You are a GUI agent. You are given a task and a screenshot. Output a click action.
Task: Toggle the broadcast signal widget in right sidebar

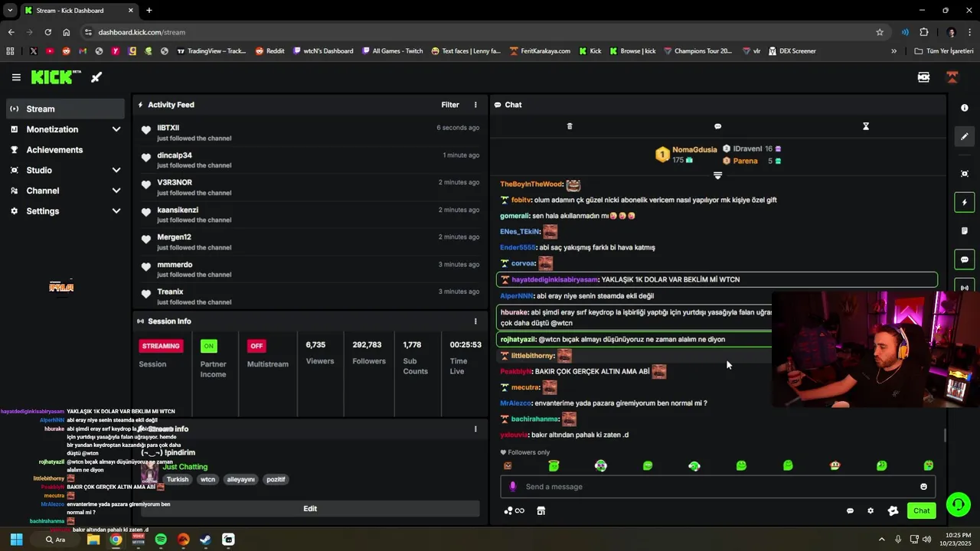[965, 288]
